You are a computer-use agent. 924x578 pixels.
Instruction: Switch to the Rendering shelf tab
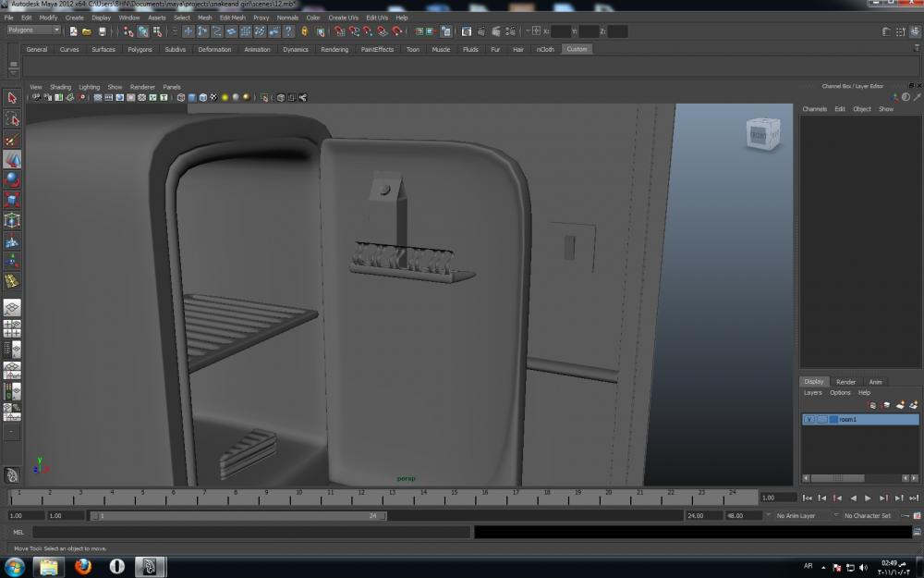click(x=334, y=49)
